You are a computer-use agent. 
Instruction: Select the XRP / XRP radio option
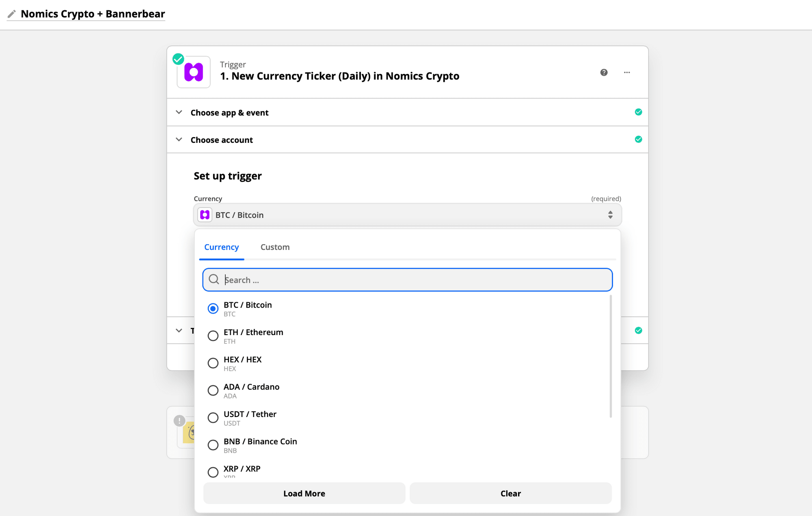(213, 472)
